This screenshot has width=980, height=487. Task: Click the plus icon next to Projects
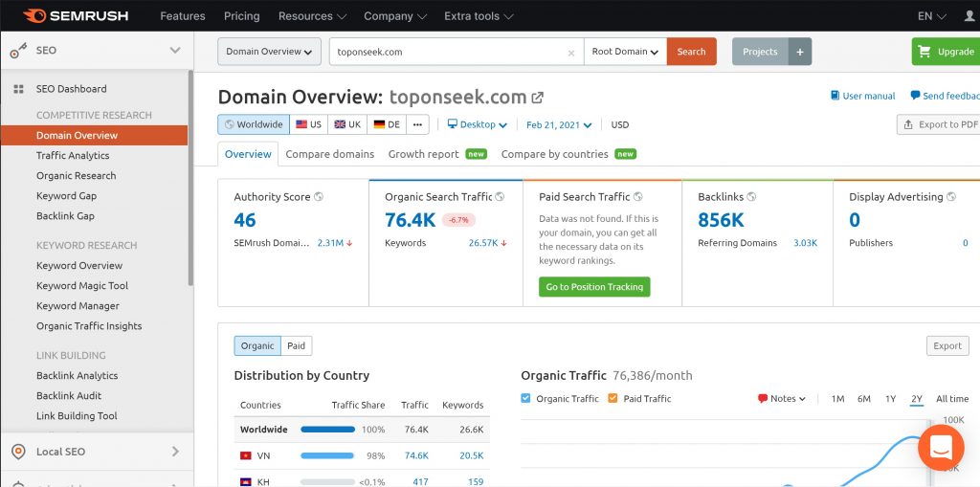[x=800, y=52]
